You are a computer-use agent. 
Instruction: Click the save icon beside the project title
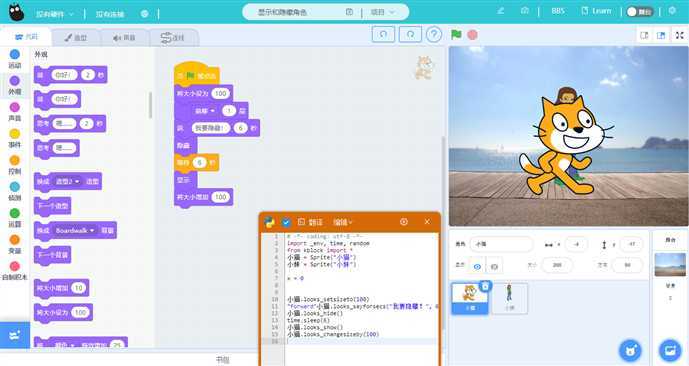[349, 12]
